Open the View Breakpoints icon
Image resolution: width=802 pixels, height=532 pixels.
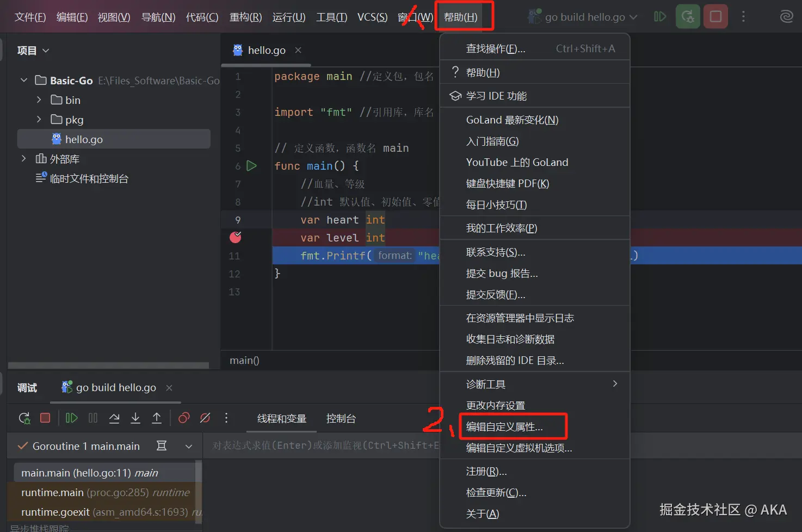(184, 418)
